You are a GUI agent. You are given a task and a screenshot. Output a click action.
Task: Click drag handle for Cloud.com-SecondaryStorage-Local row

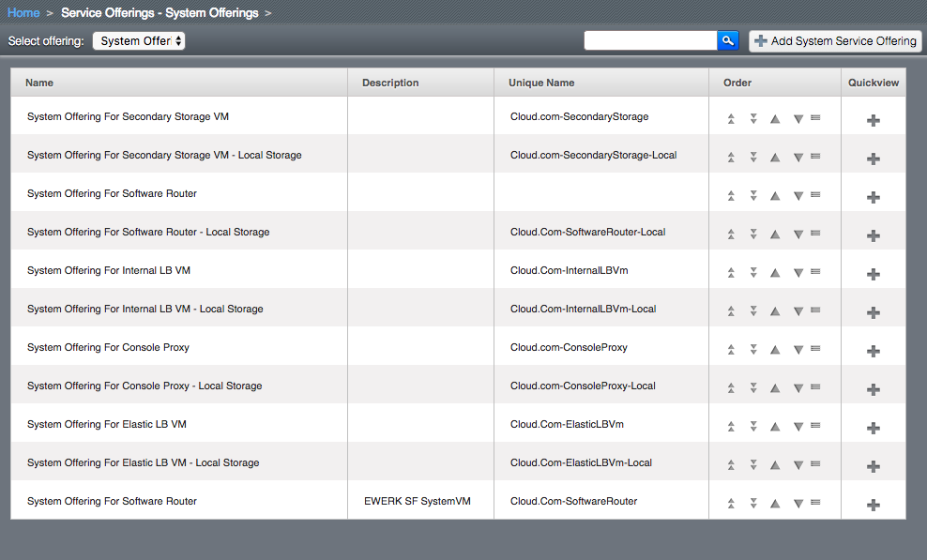pyautogui.click(x=815, y=156)
